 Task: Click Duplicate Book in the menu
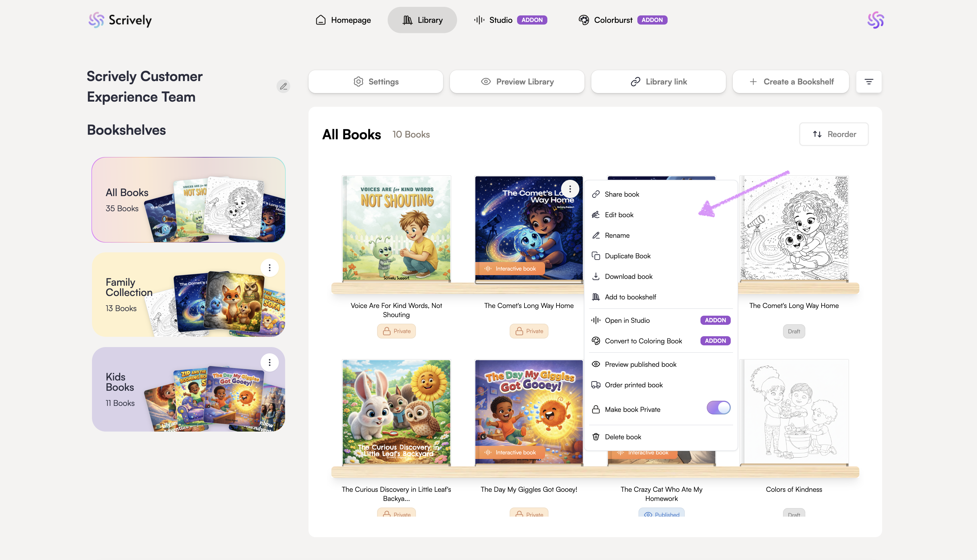pyautogui.click(x=627, y=256)
